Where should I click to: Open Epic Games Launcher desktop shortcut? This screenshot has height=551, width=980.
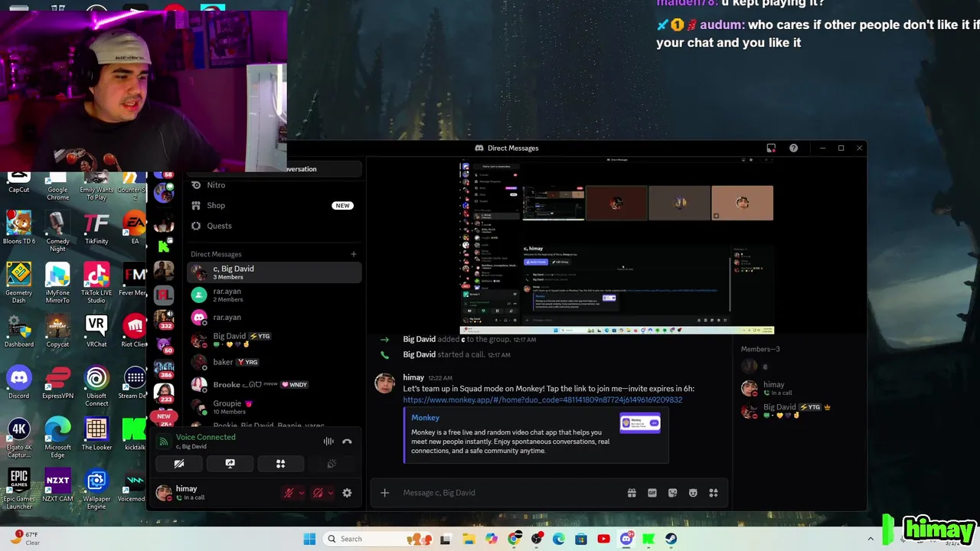click(19, 490)
